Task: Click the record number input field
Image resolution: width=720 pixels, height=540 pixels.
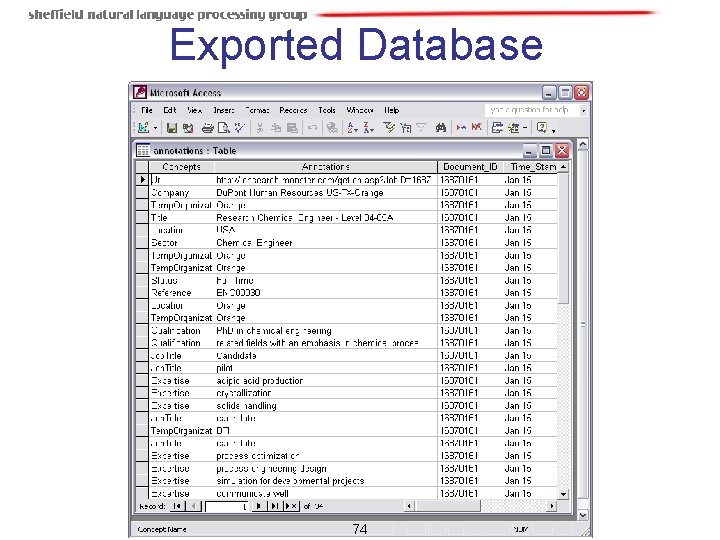Action: tap(227, 506)
